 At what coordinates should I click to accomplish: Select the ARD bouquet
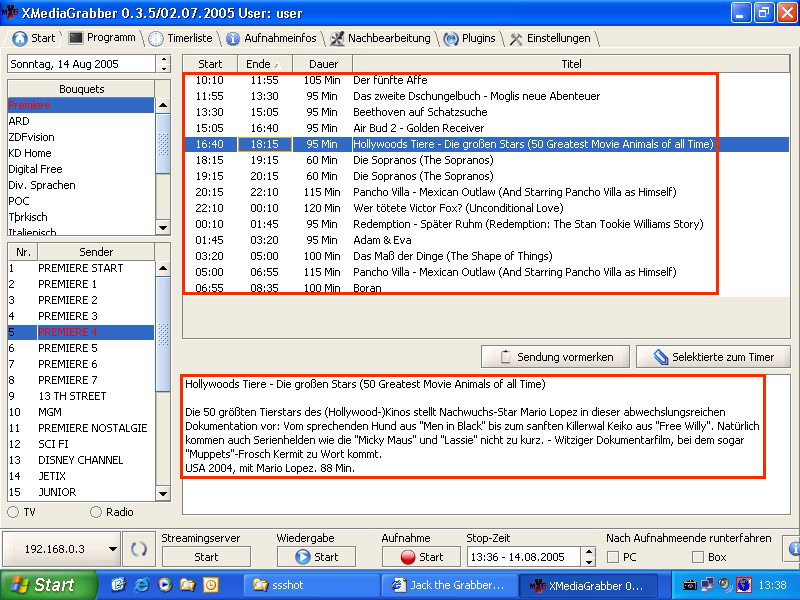point(81,121)
